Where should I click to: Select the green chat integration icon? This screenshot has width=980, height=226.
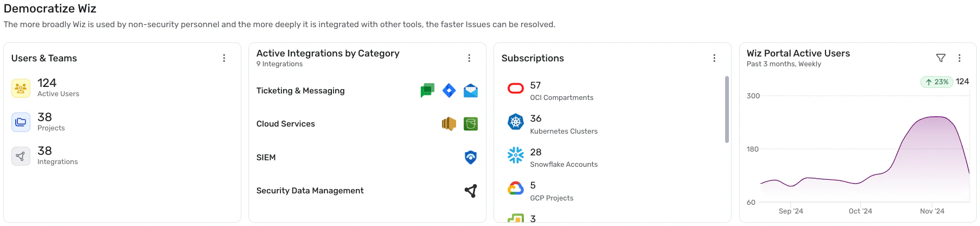(427, 91)
